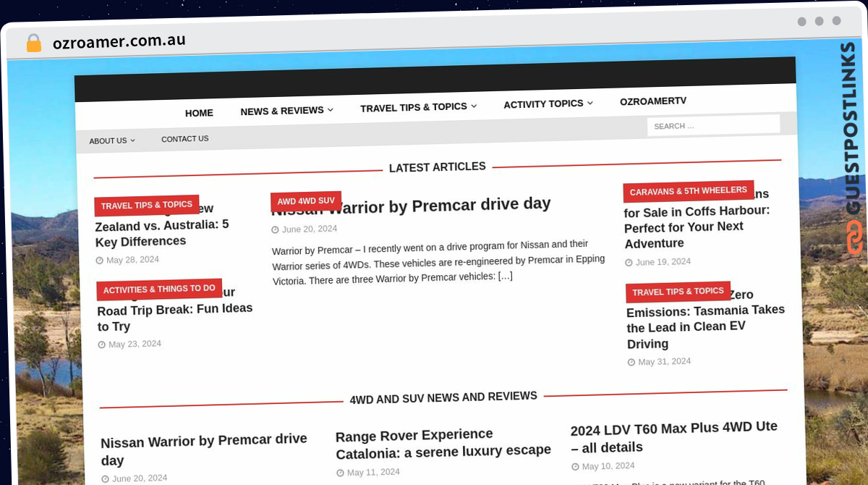
Task: Expand the Travel Tips & Topics menu arrow
Action: point(474,106)
